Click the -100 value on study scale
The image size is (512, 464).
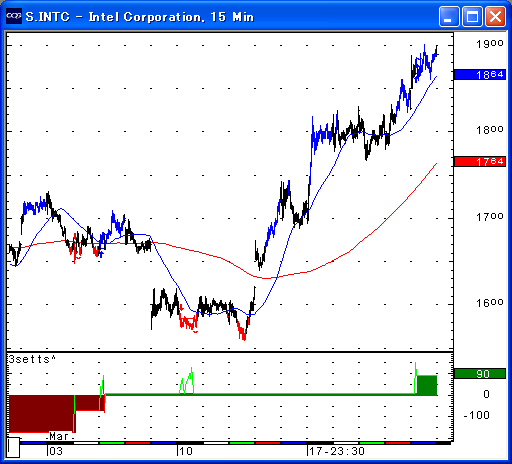[476, 415]
